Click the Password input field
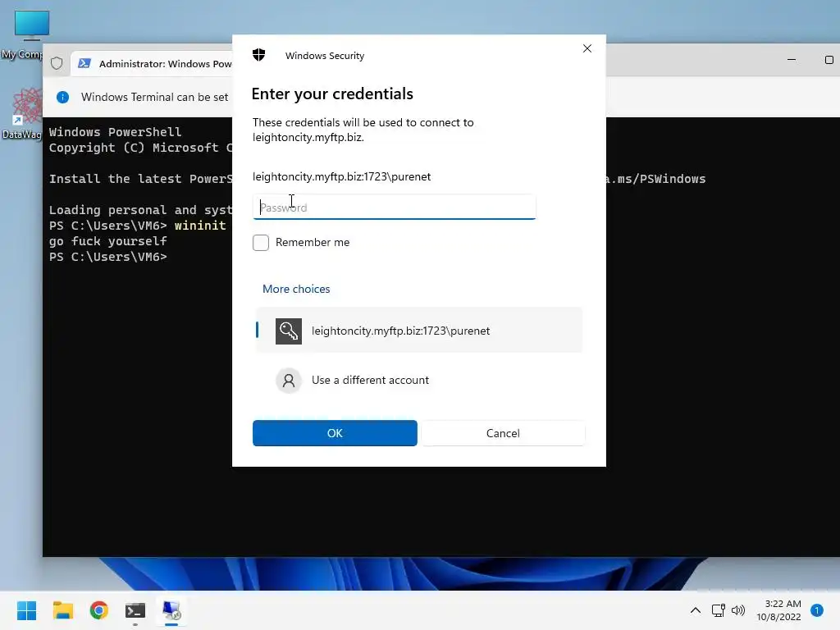 (x=394, y=208)
